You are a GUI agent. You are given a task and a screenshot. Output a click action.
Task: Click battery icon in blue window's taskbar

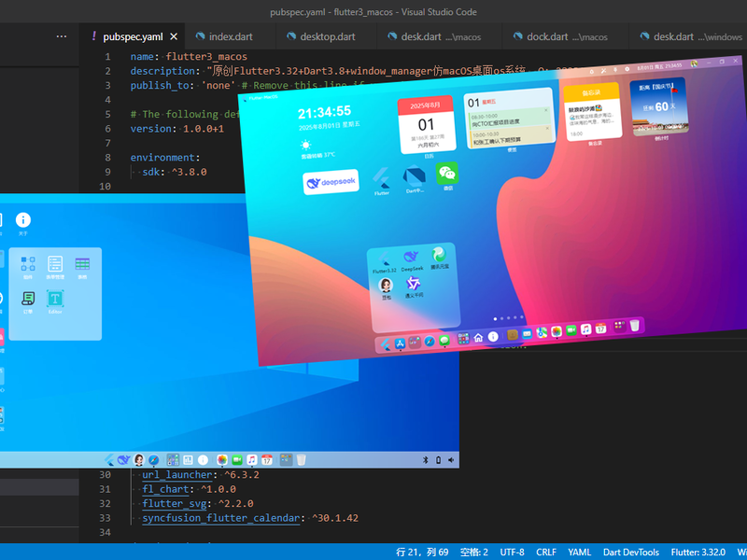438,460
